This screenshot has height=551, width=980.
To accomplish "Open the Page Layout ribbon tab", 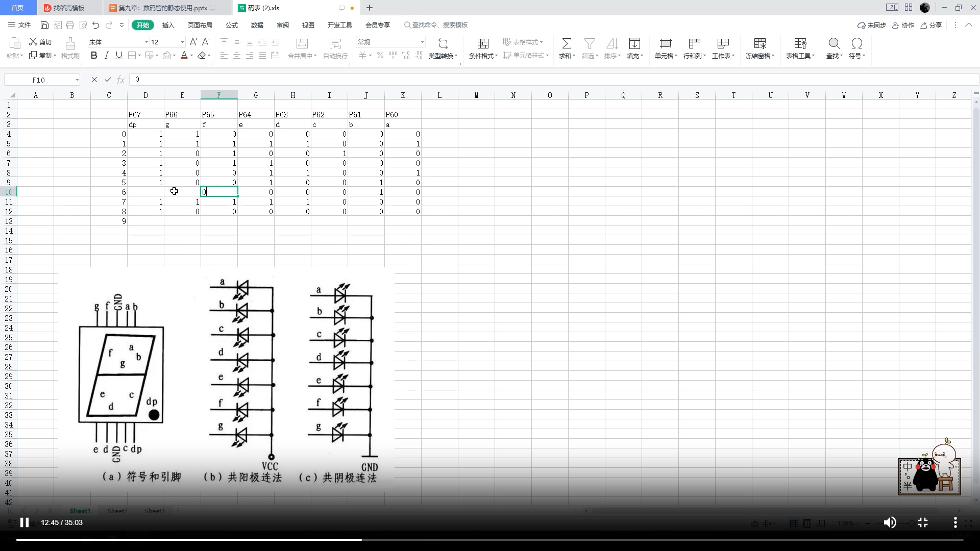I will pos(200,25).
